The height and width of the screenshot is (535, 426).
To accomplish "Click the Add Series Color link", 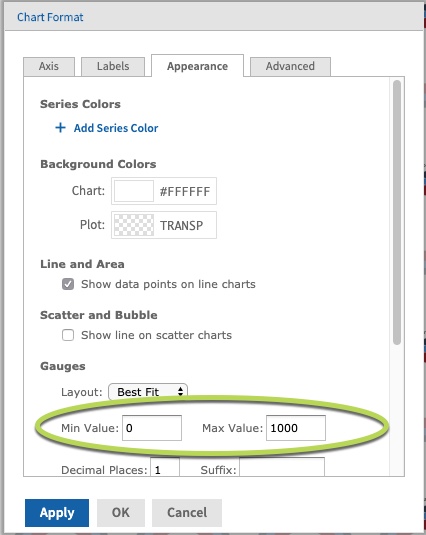I will (116, 128).
